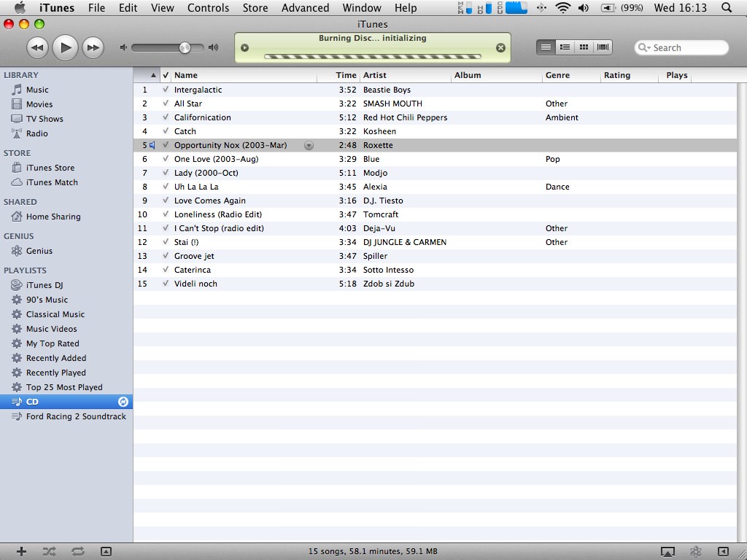Switch to Cover Flow view
This screenshot has height=560, width=747.
tap(603, 47)
